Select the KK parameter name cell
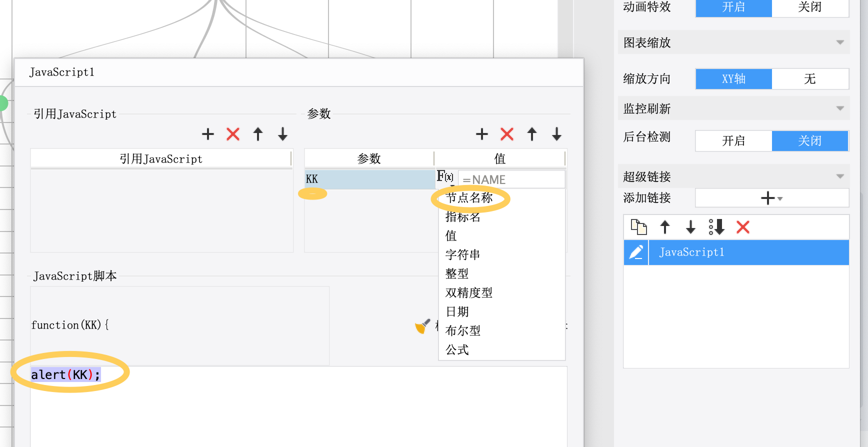The height and width of the screenshot is (447, 868). 370,179
